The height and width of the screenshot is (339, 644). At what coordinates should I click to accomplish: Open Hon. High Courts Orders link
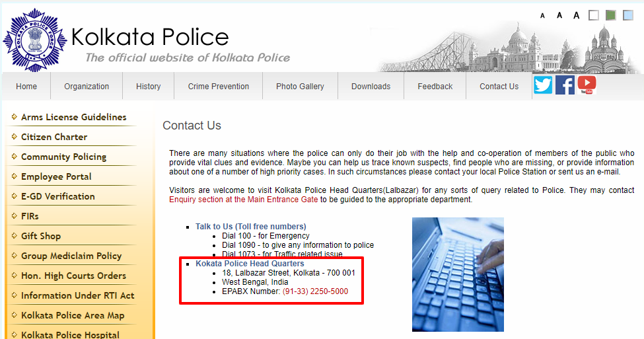tap(73, 276)
